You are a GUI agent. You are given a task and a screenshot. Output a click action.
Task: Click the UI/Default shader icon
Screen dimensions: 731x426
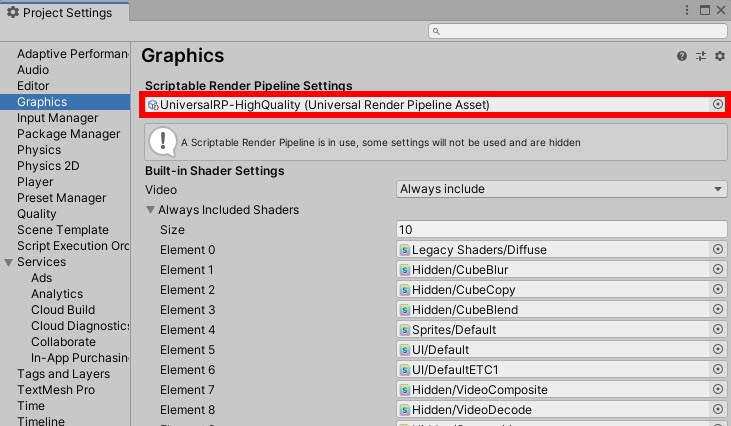[405, 350]
